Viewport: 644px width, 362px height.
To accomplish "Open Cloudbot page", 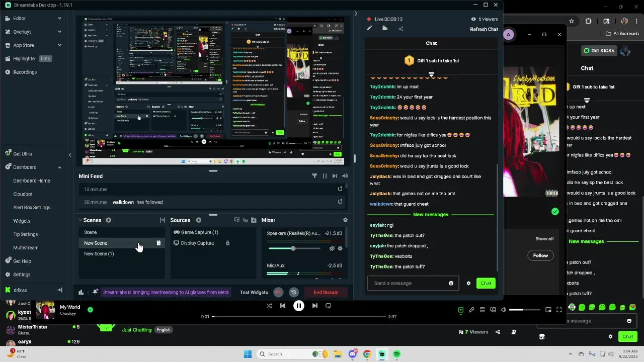I will click(x=23, y=194).
